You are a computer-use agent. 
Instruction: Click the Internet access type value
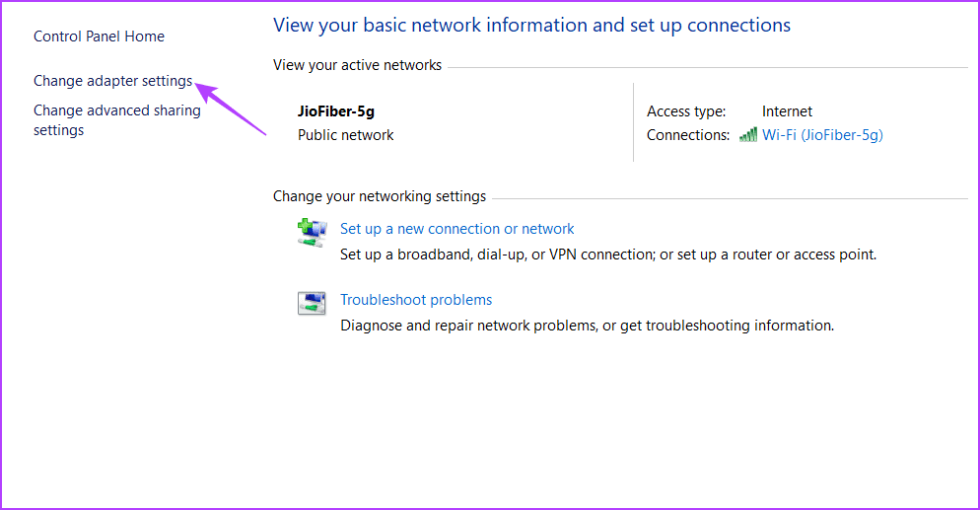tap(787, 111)
